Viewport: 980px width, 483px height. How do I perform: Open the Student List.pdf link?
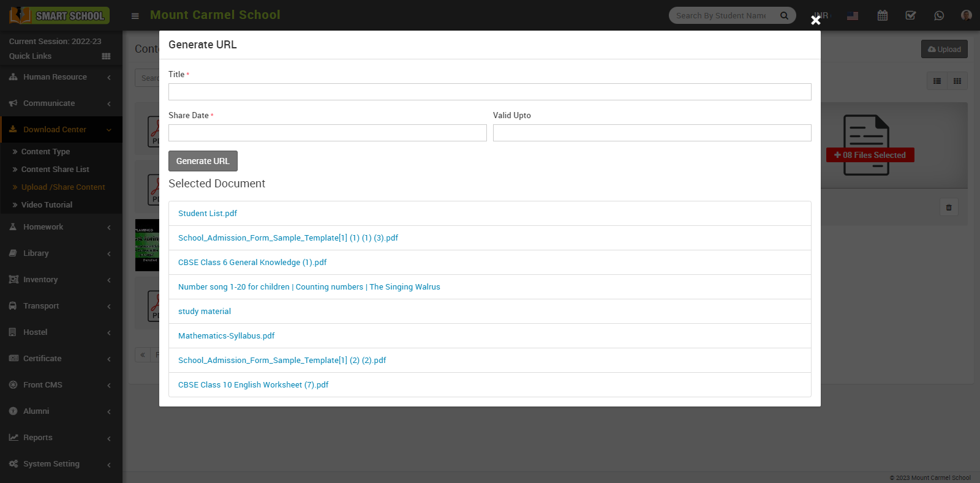[208, 214]
